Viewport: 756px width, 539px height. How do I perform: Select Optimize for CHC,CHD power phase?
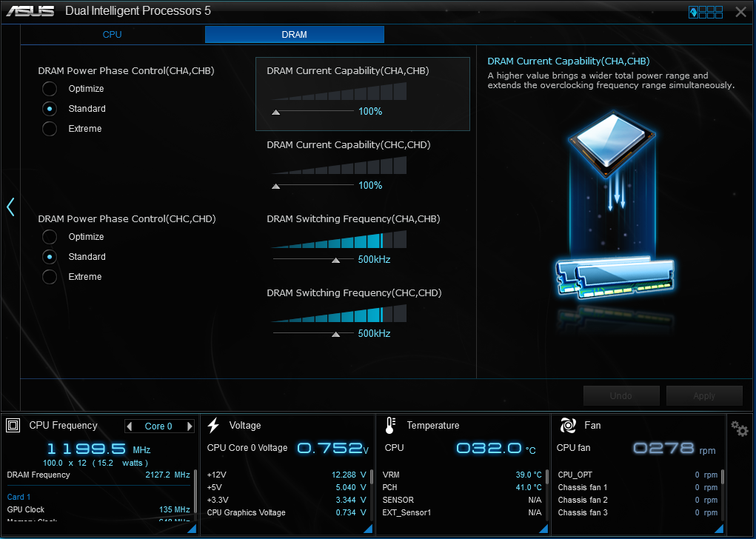50,237
